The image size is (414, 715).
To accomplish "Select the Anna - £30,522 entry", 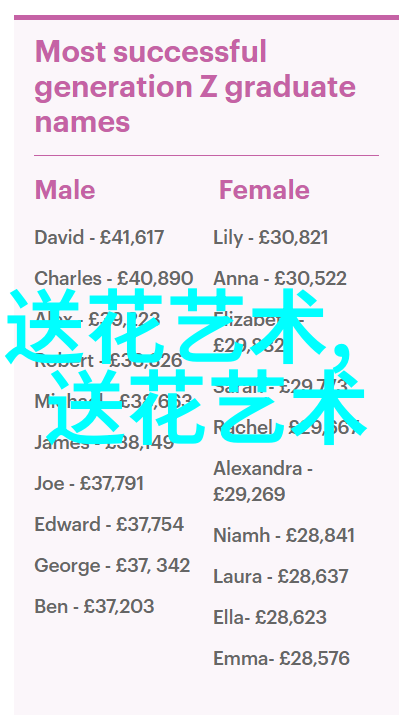I will (279, 279).
